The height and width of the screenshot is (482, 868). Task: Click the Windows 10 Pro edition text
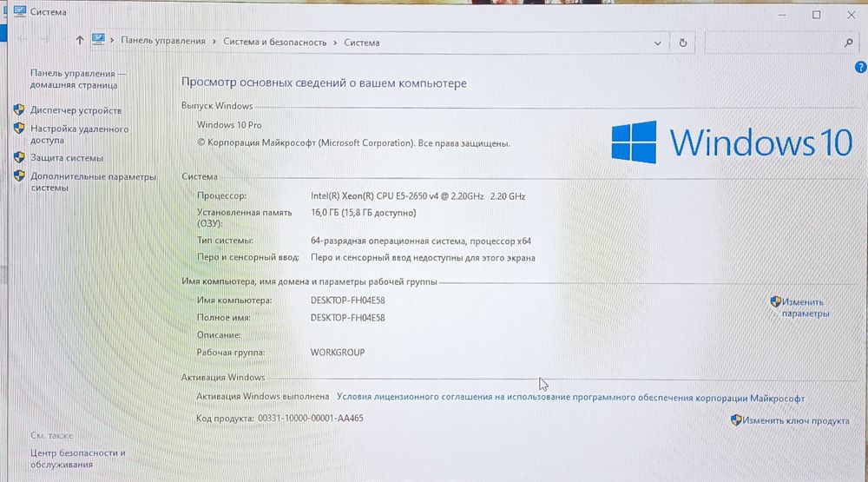(x=229, y=125)
